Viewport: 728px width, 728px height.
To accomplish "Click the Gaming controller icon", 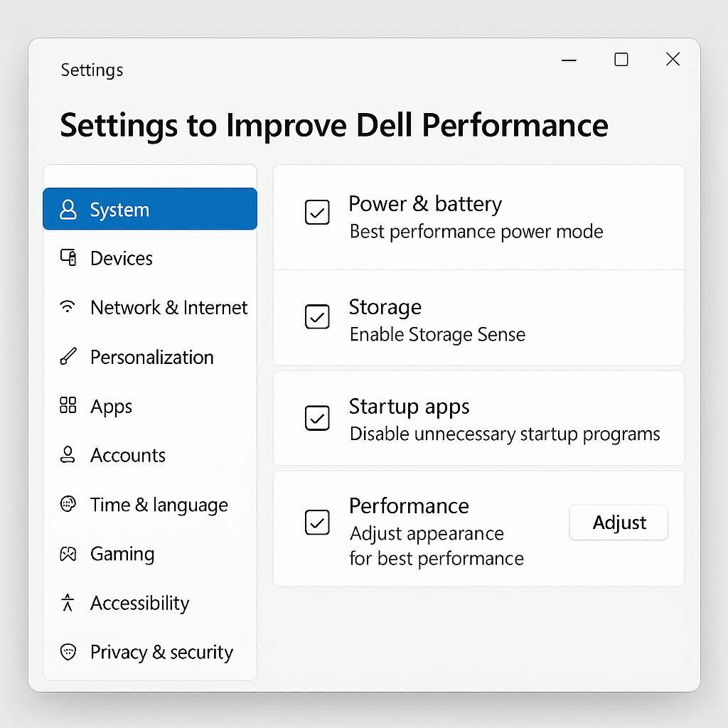I will coord(68,554).
